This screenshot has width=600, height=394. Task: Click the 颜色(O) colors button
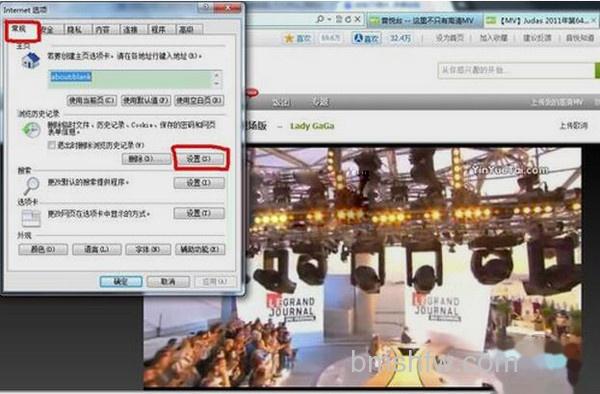point(43,250)
